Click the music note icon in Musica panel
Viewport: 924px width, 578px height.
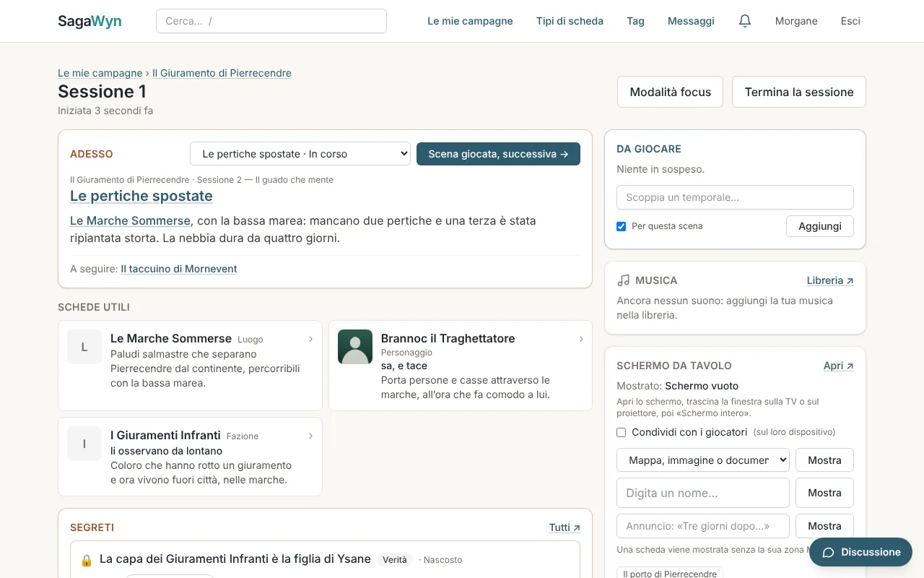(x=624, y=280)
